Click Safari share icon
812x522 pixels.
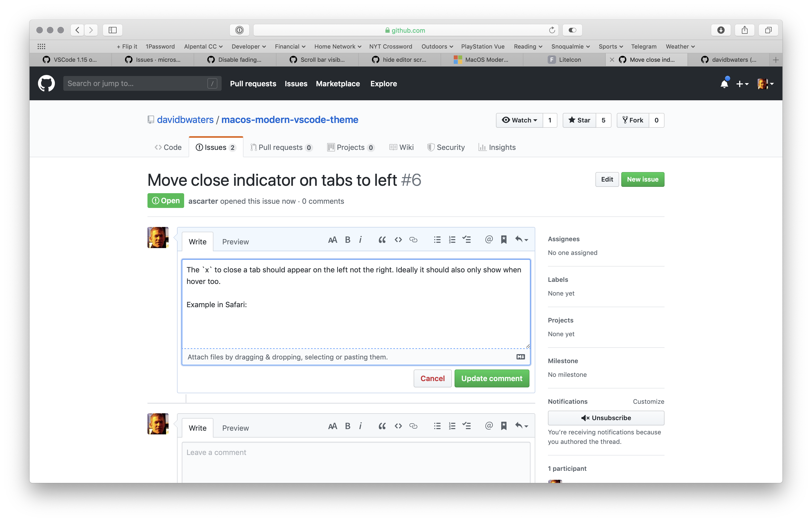[x=744, y=30]
